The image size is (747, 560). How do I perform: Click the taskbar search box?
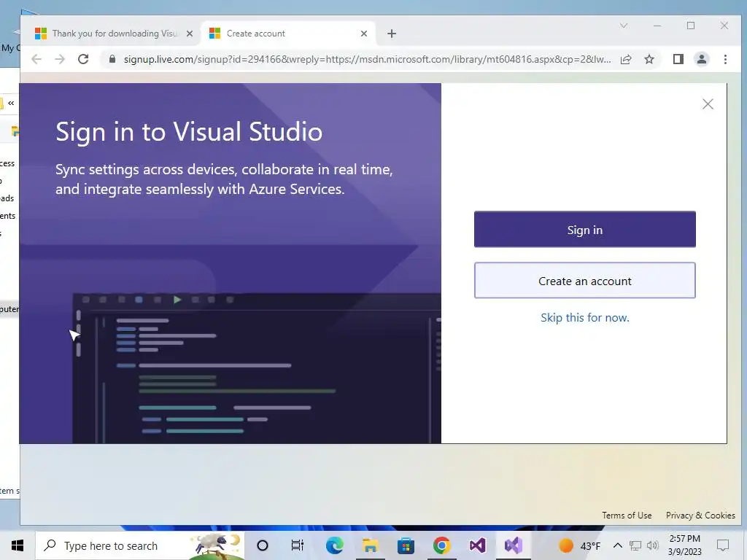pyautogui.click(x=139, y=545)
